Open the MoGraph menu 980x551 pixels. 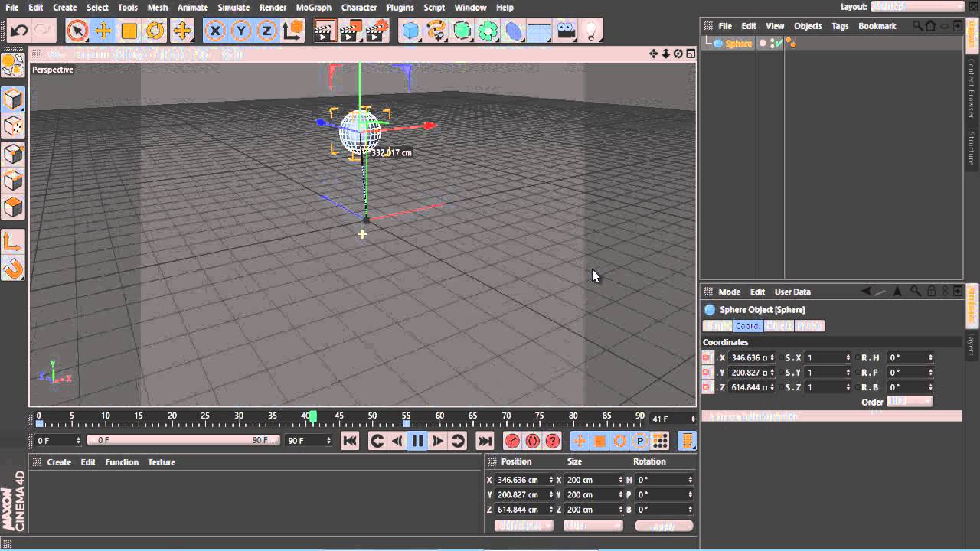[x=313, y=8]
